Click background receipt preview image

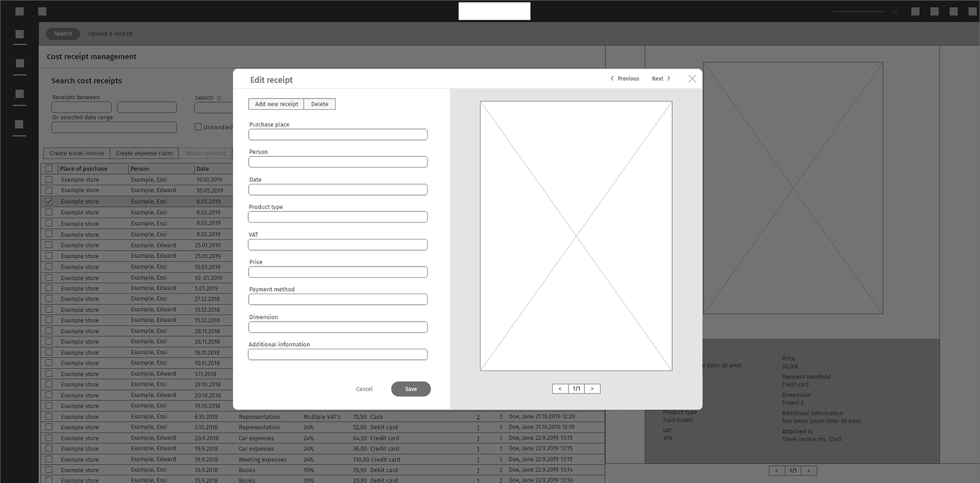[793, 188]
